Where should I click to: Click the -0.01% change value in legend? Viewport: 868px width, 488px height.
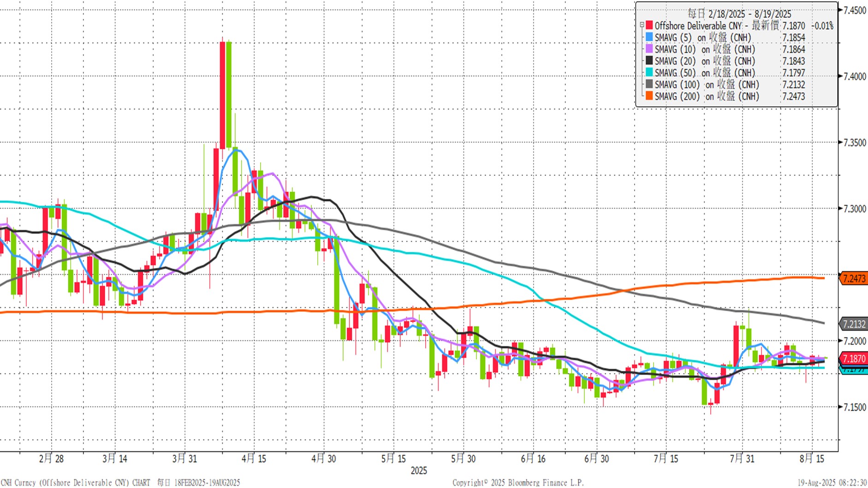[822, 26]
